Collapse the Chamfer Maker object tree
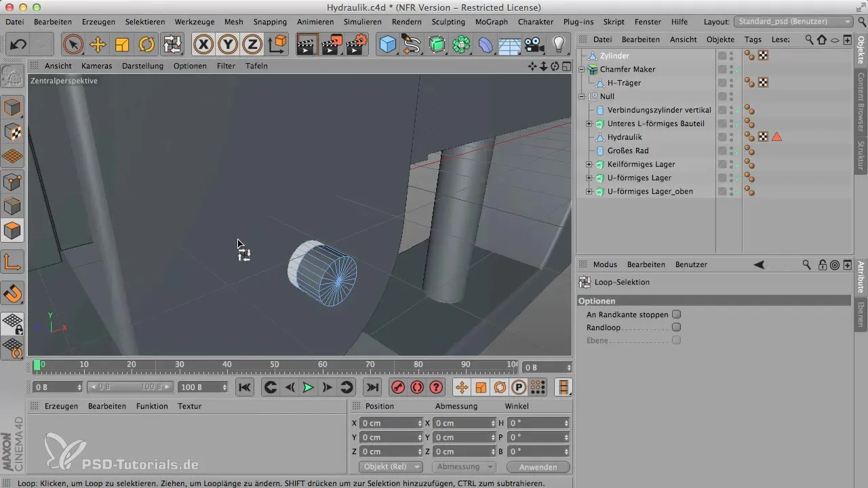 point(581,69)
